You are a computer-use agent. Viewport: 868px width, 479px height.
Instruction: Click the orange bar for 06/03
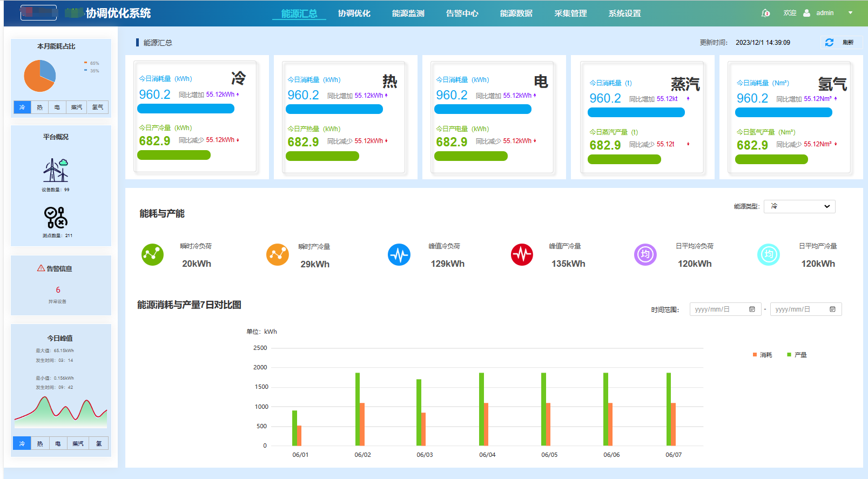(x=423, y=429)
